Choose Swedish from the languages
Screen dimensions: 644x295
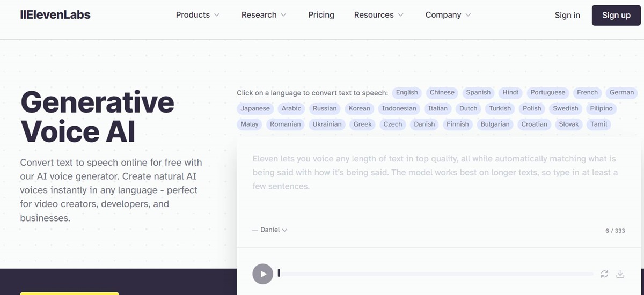point(566,108)
